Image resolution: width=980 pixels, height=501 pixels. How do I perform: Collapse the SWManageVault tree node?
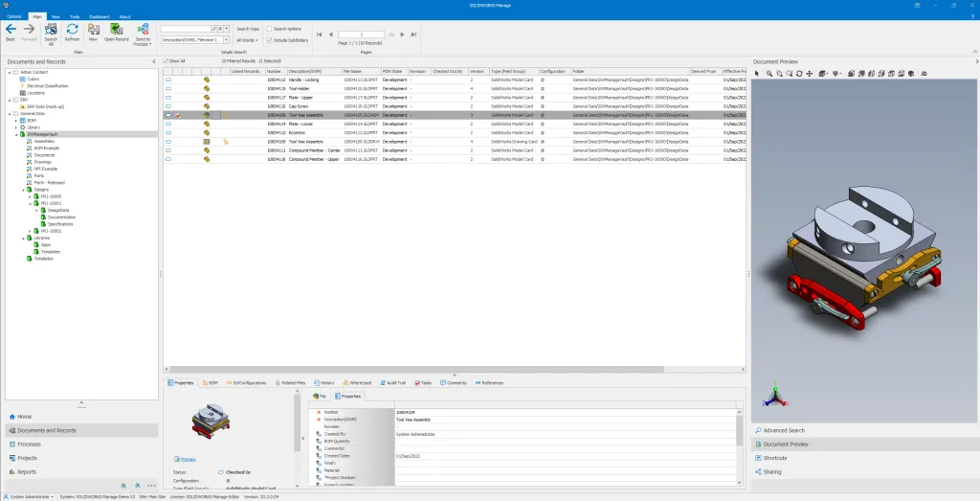coord(16,134)
